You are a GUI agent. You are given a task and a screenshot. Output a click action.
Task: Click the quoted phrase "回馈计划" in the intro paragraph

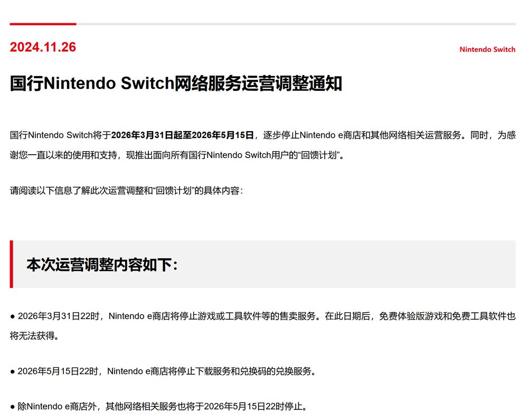pyautogui.click(x=318, y=155)
